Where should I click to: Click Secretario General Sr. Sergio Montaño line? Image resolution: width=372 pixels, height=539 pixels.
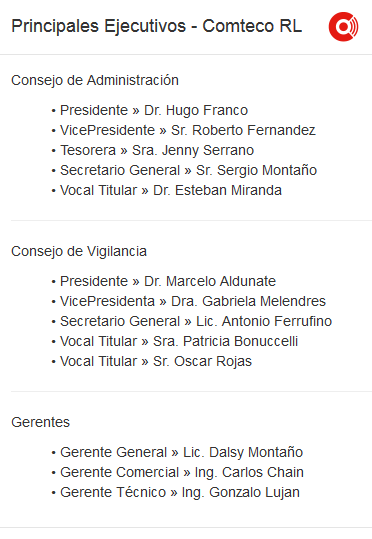[x=188, y=170]
